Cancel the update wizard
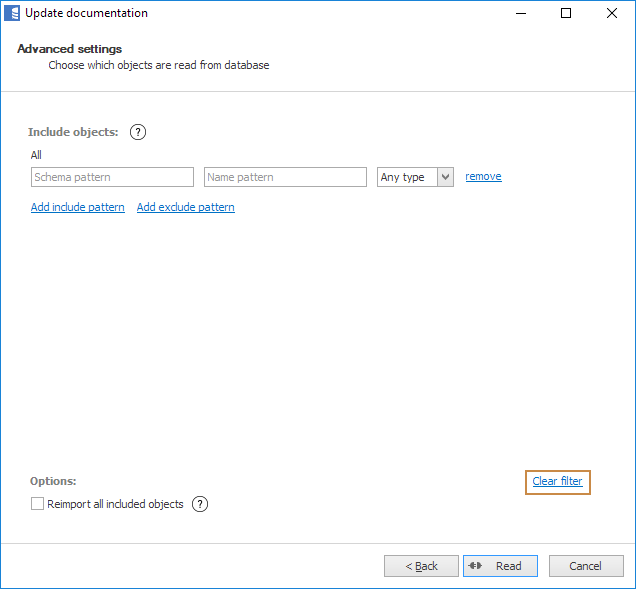The image size is (636, 589). coord(585,566)
